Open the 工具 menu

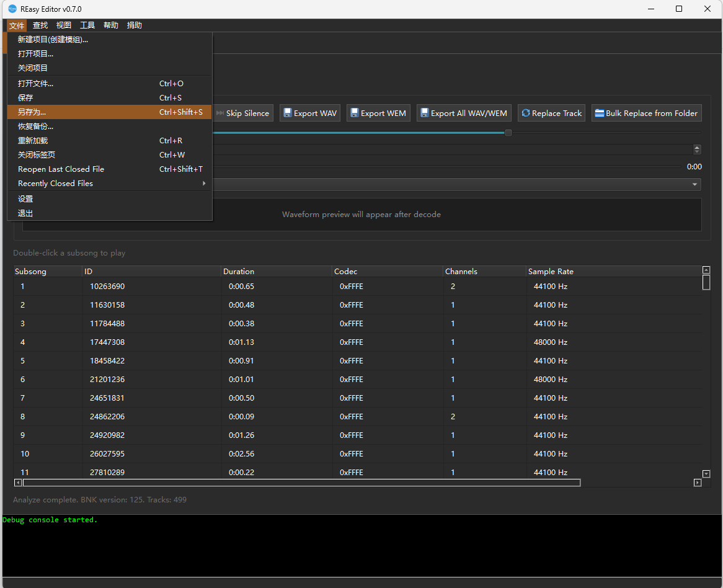[x=87, y=25]
